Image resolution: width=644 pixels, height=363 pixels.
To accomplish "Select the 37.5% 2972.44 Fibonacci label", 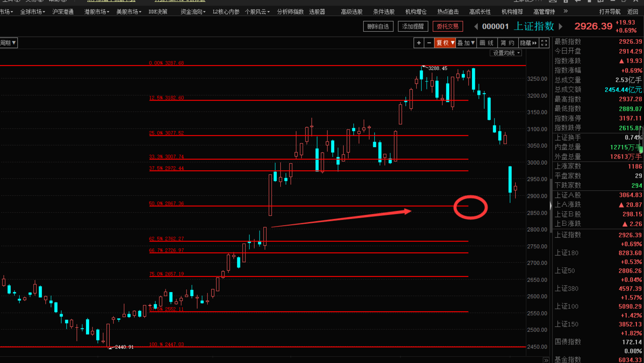I will 167,169.
